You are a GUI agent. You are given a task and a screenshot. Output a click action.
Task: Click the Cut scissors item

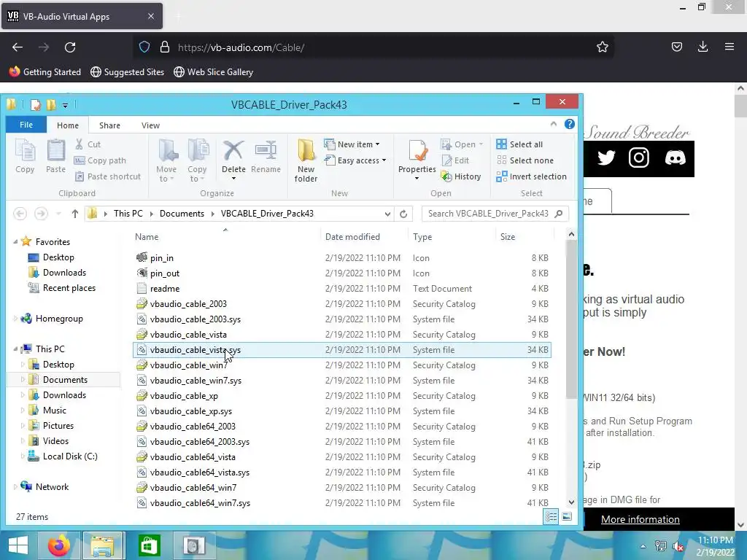[x=88, y=144]
